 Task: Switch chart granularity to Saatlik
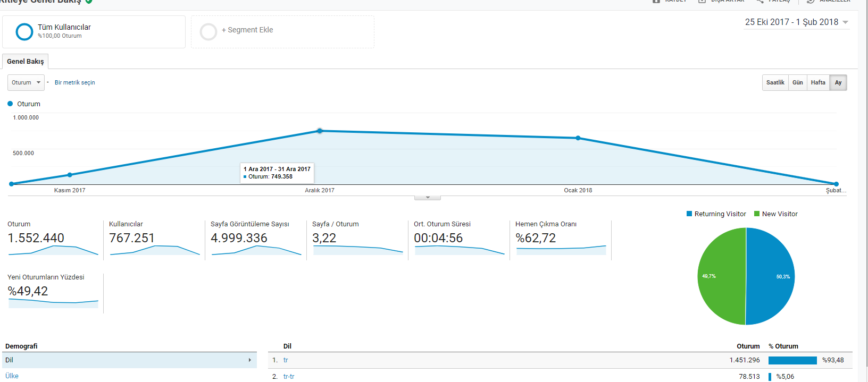click(775, 82)
